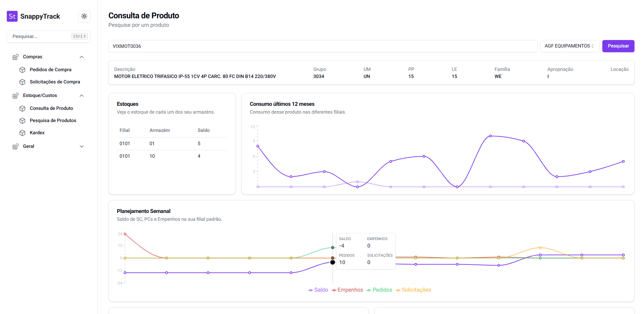
Task: Click the Pedidos green legend marker
Action: (x=369, y=290)
